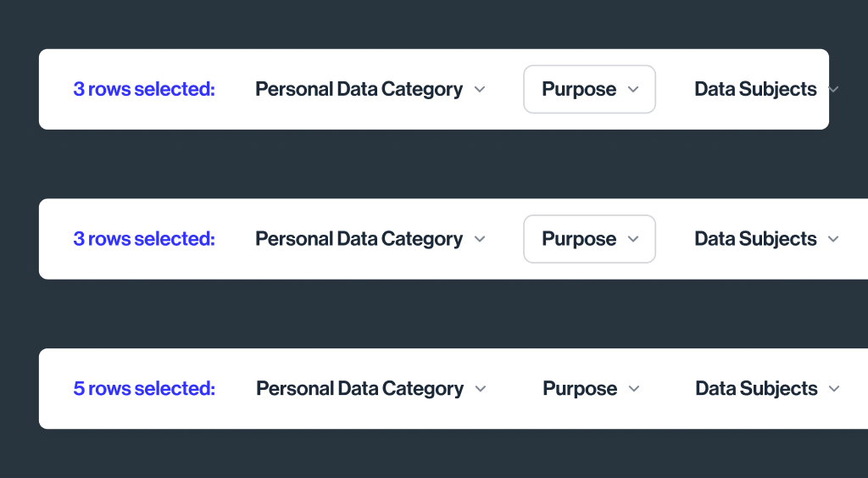Click the "5 rows selected:" blue text
Screen dimensions: 868x478
144,388
